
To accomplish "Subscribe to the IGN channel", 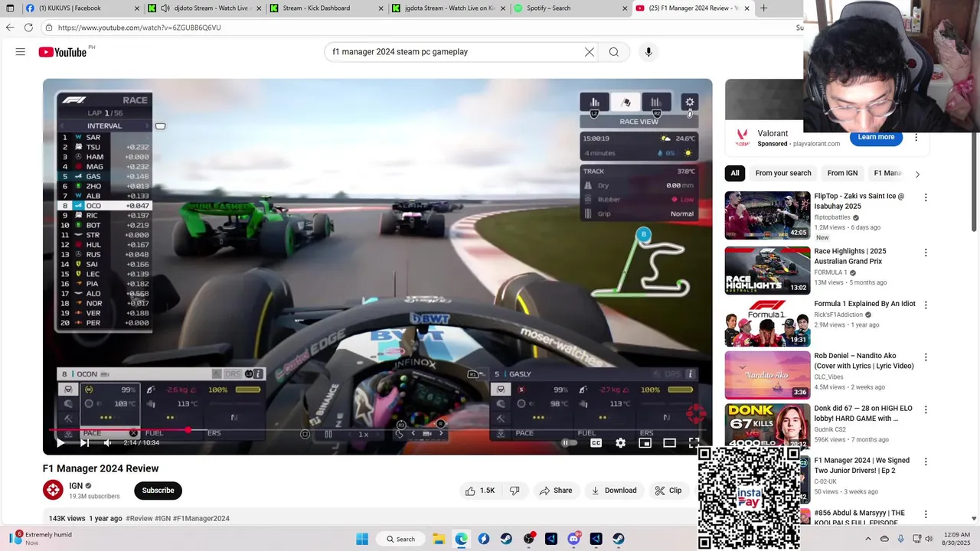I will (x=158, y=491).
